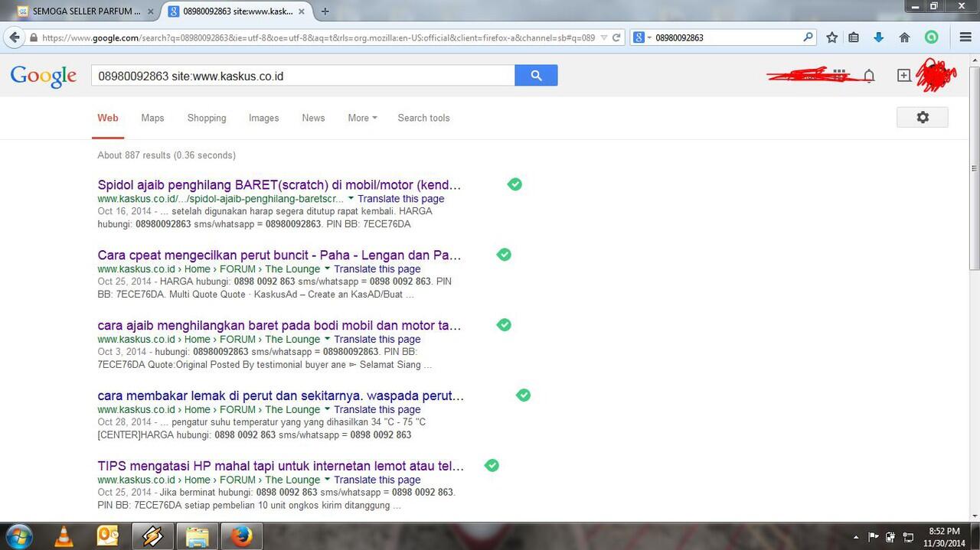Click the Google logo
Screen dimensions: 980x550
(x=44, y=76)
